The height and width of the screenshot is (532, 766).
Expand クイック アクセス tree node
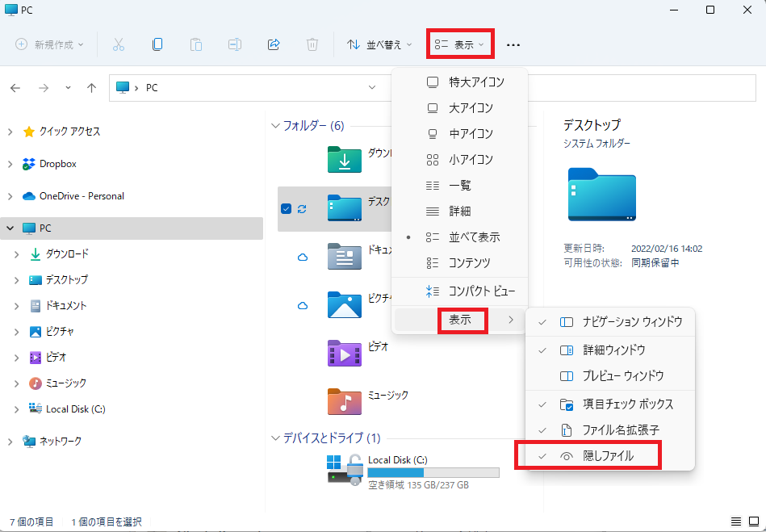pyautogui.click(x=10, y=132)
